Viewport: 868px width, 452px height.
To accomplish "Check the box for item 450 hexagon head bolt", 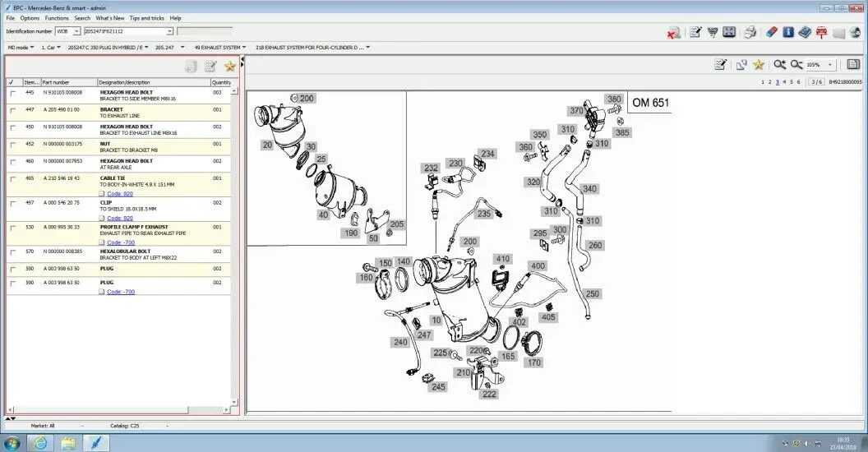I will point(12,127).
